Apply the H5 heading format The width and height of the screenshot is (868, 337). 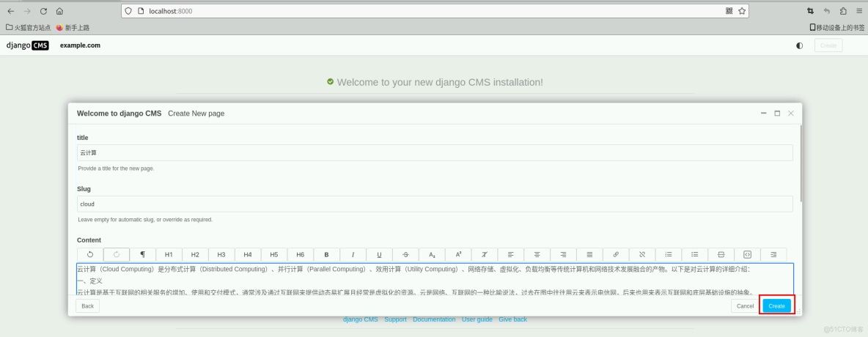click(274, 254)
